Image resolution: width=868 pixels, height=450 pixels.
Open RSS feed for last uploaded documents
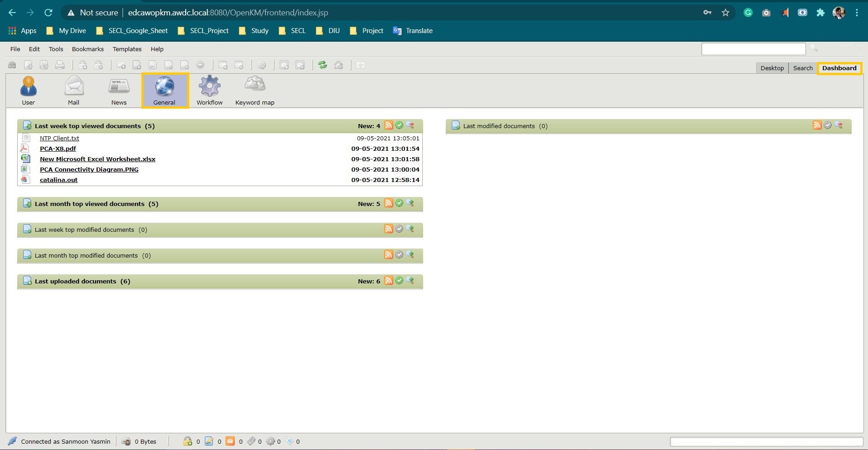tap(388, 281)
